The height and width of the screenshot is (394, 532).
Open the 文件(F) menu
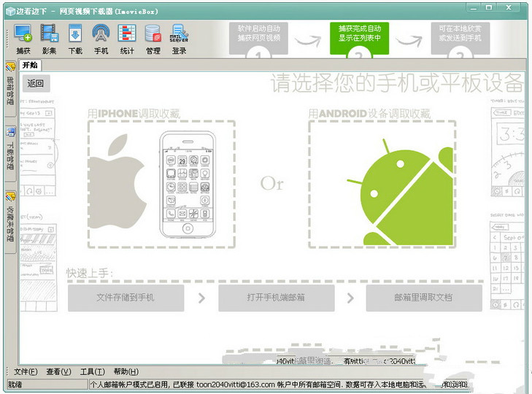click(x=26, y=371)
